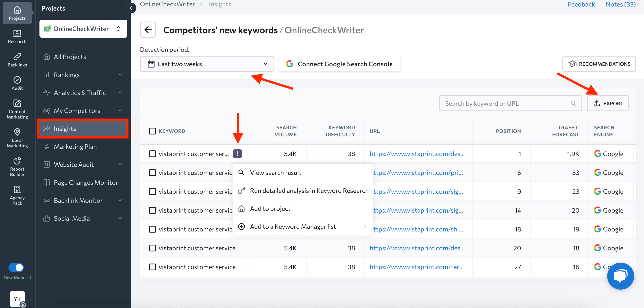Open the Audit panel

(17, 83)
